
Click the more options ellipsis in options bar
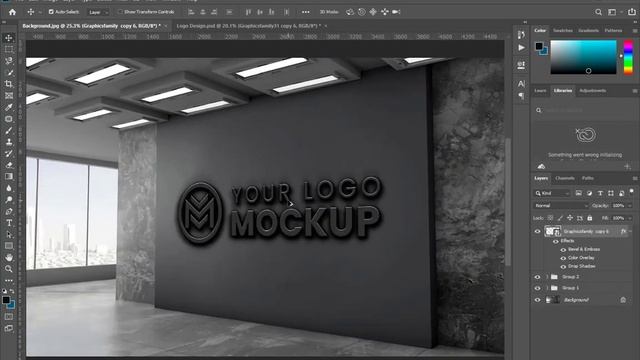pos(305,12)
